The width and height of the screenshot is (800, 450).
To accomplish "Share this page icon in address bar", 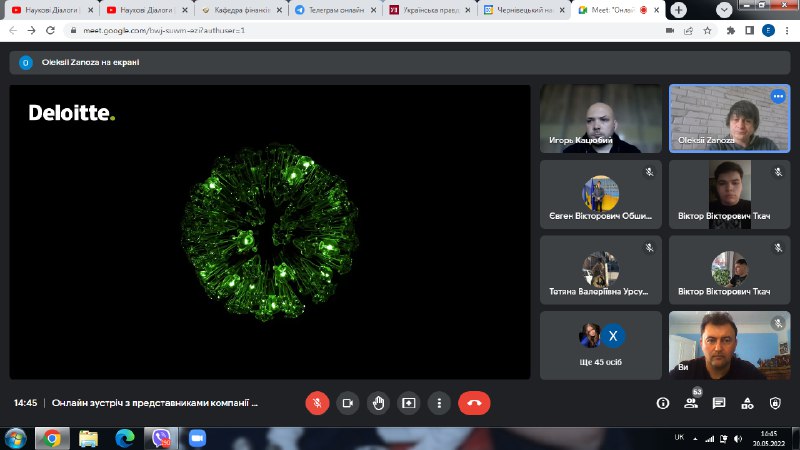I will (x=688, y=31).
